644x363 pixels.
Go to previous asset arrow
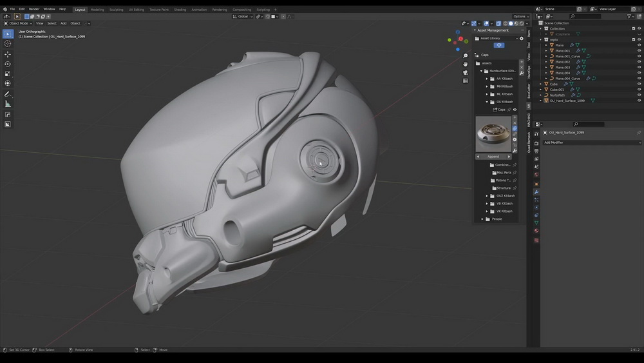click(478, 157)
